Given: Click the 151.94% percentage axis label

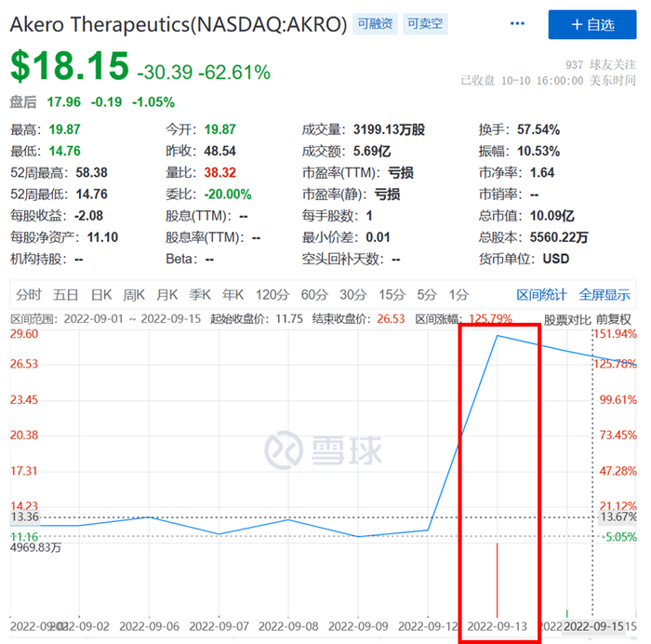Looking at the screenshot, I should coord(615,334).
